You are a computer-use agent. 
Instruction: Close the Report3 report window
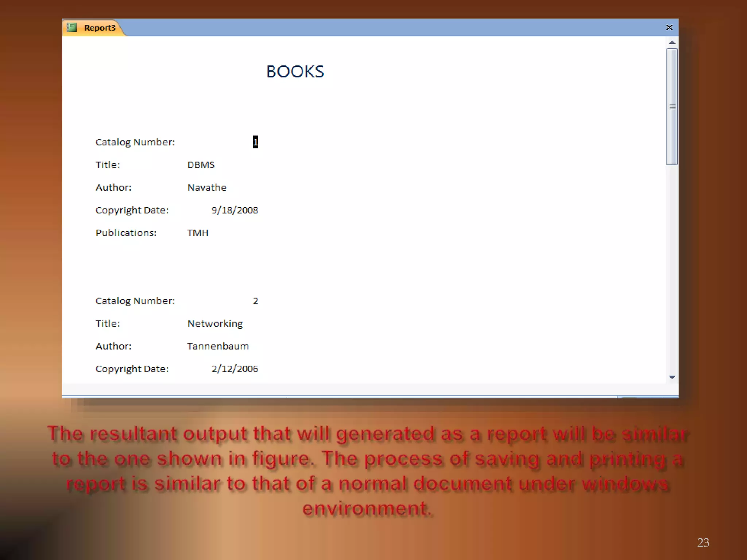pos(669,27)
